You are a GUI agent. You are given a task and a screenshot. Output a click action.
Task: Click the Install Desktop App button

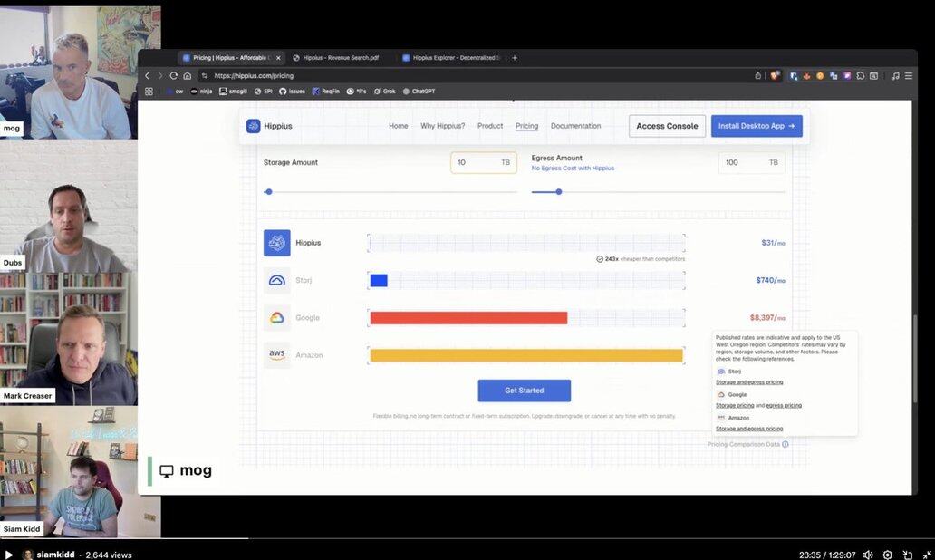(x=757, y=126)
